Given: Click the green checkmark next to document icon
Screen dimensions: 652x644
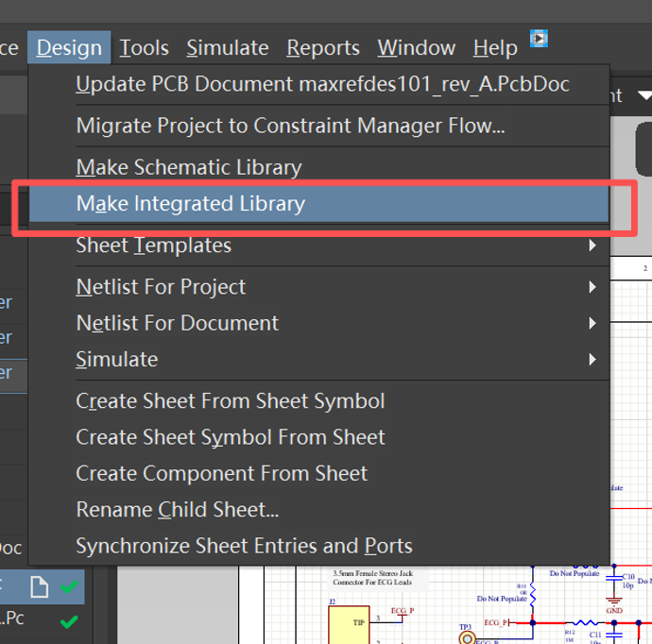Looking at the screenshot, I should pyautogui.click(x=69, y=586).
